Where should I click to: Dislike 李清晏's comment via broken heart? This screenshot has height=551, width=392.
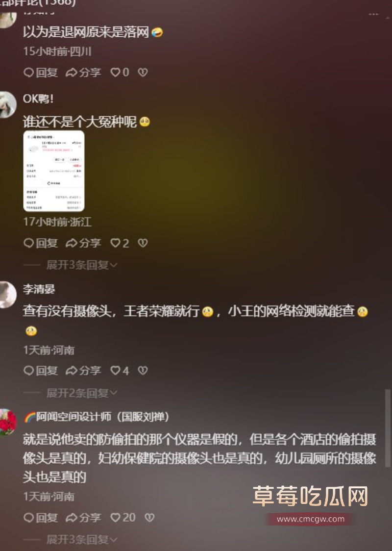[x=143, y=371]
